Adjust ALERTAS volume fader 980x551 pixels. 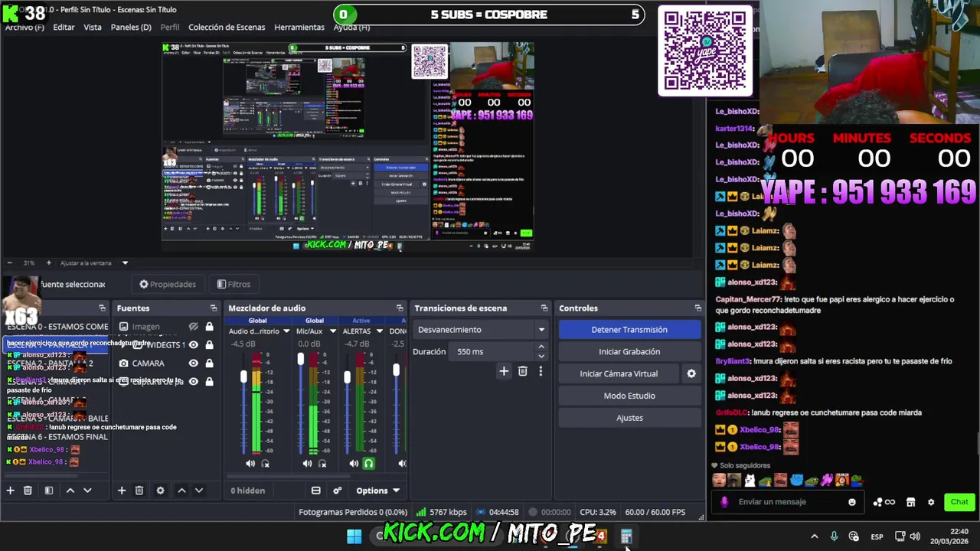347,377
